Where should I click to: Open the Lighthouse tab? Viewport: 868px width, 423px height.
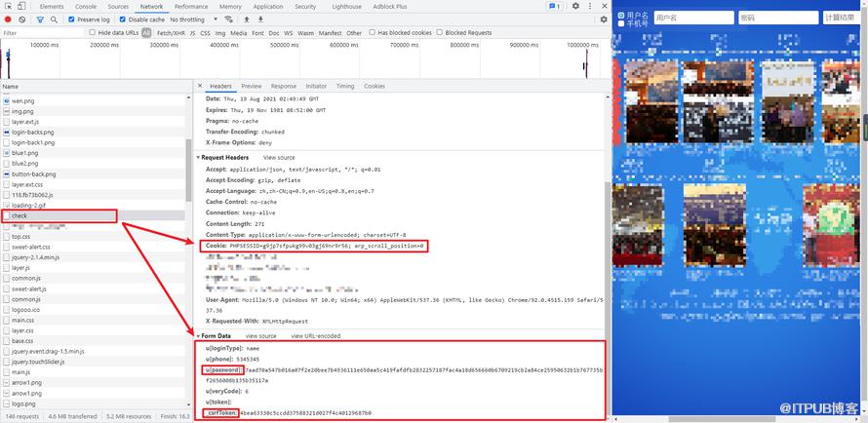click(x=346, y=7)
